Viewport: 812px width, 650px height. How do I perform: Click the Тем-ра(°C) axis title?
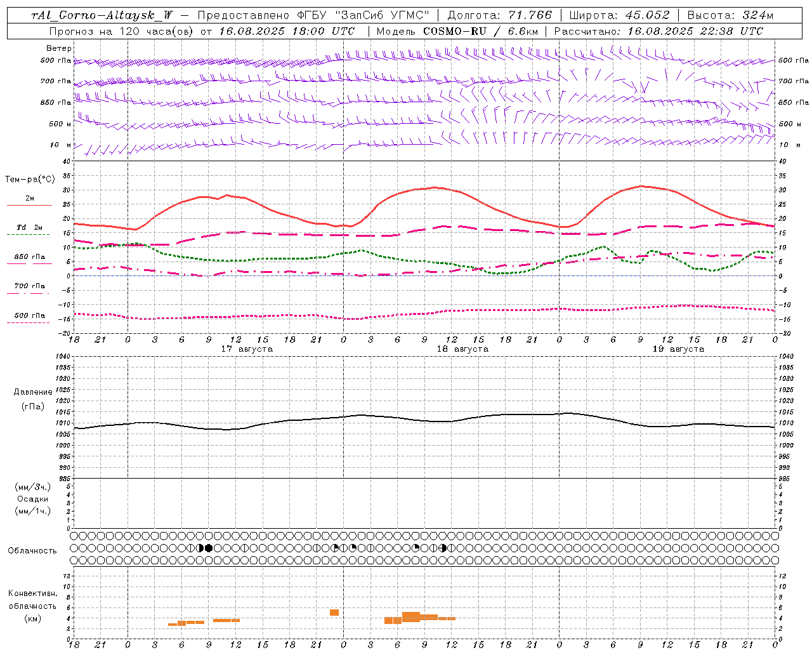[29, 180]
